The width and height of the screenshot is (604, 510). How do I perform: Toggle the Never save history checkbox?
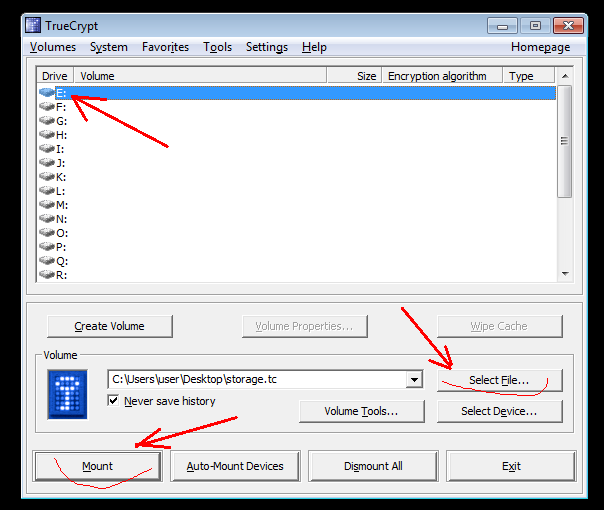(114, 401)
